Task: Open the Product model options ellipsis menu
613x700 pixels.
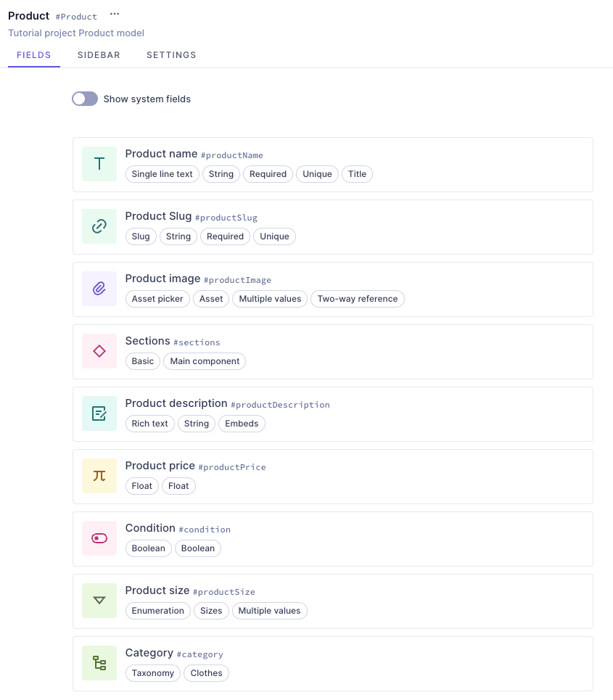Action: click(x=115, y=14)
